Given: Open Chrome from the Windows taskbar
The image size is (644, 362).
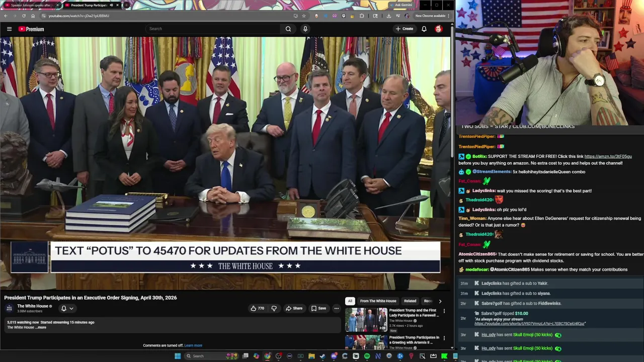Looking at the screenshot, I should tap(267, 356).
